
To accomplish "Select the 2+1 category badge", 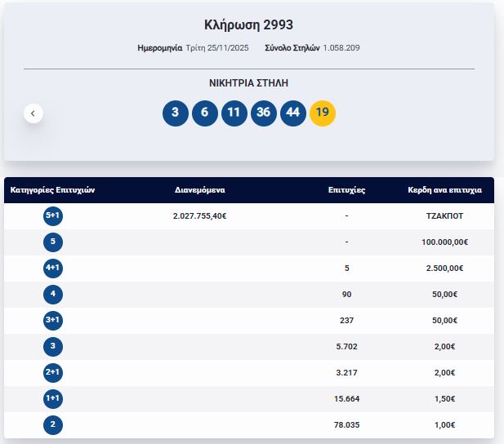I will 53,373.
